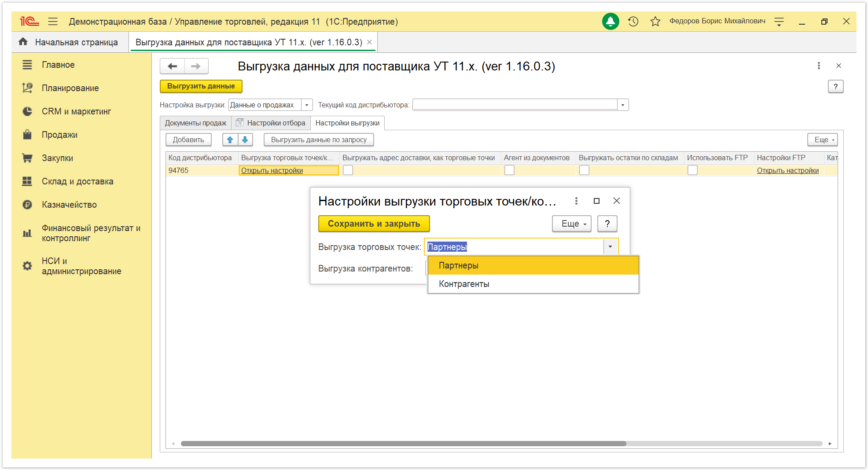868x470 pixels.
Task: Toggle Использовать FTP checkbox for row 94765
Action: click(x=692, y=170)
